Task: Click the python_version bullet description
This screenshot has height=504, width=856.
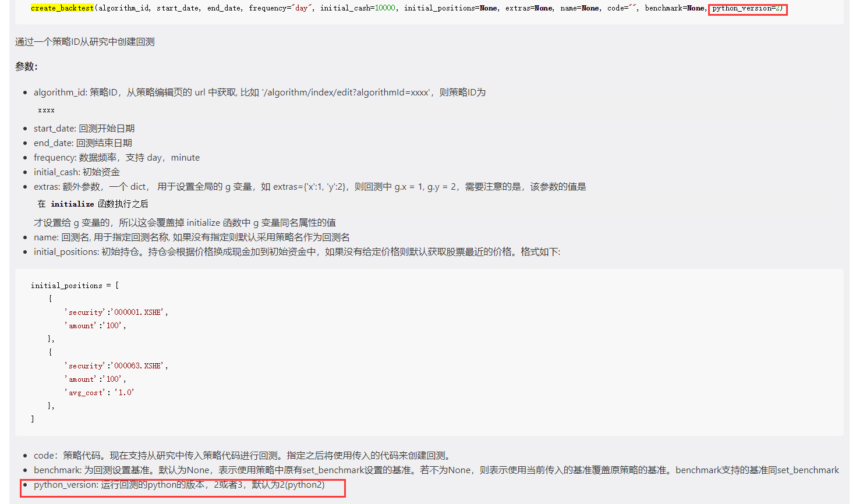Action: [x=179, y=485]
